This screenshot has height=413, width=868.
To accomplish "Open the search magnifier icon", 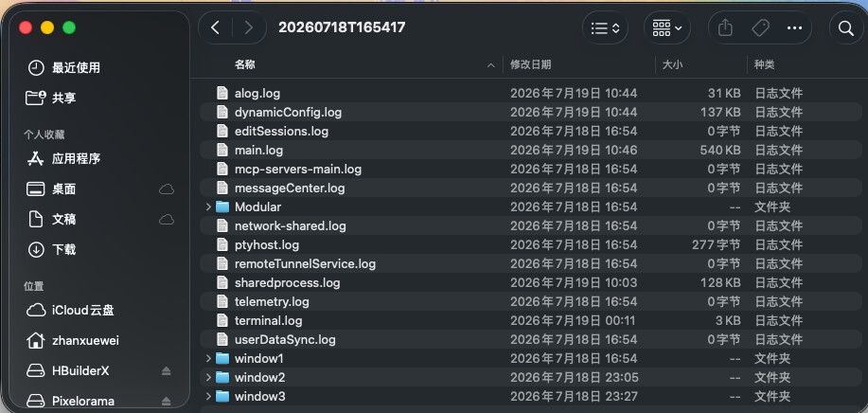I will 846,27.
